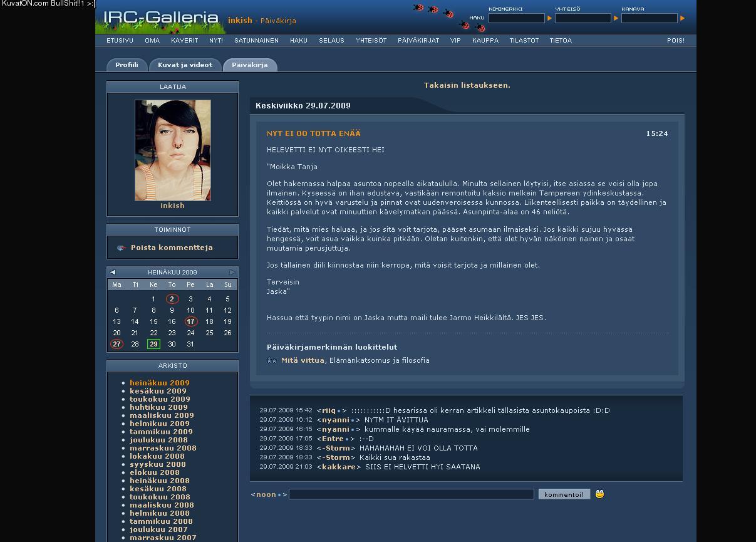Log out via POIS!
This screenshot has width=756, height=542.
click(x=676, y=40)
